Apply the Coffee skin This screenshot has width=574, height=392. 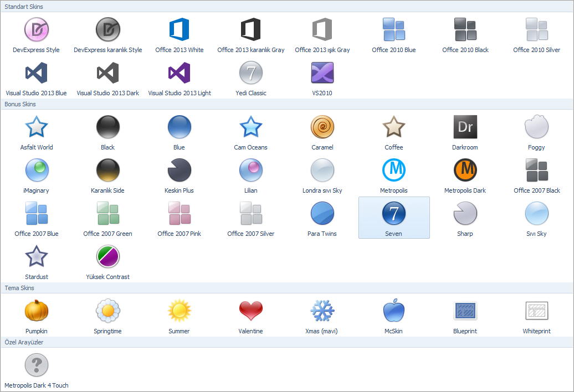[x=394, y=132]
